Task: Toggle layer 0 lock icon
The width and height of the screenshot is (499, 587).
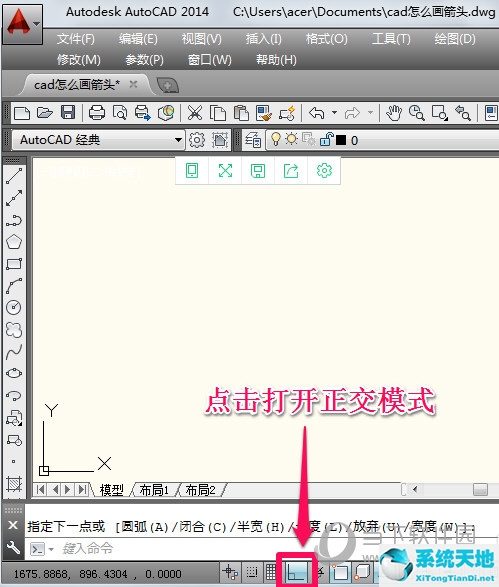Action: [326, 140]
